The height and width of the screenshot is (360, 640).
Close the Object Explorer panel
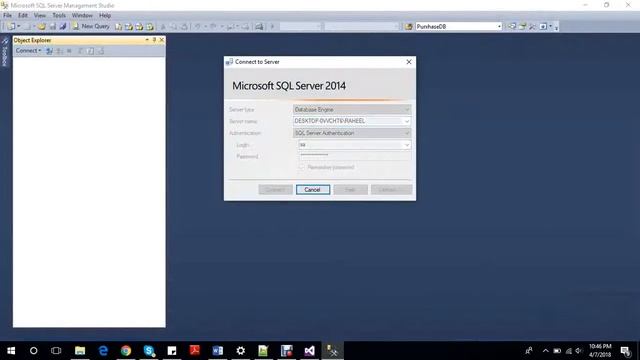tap(162, 40)
